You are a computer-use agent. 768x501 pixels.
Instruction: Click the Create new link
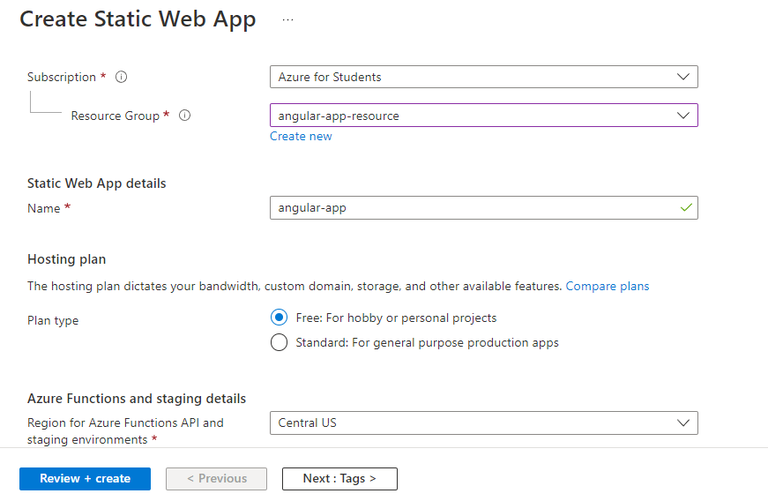click(301, 137)
